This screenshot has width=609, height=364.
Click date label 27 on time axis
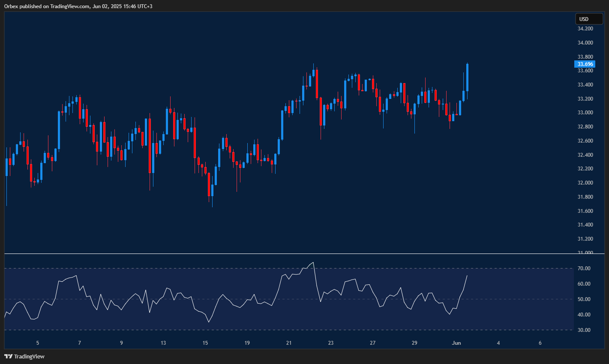(x=373, y=343)
